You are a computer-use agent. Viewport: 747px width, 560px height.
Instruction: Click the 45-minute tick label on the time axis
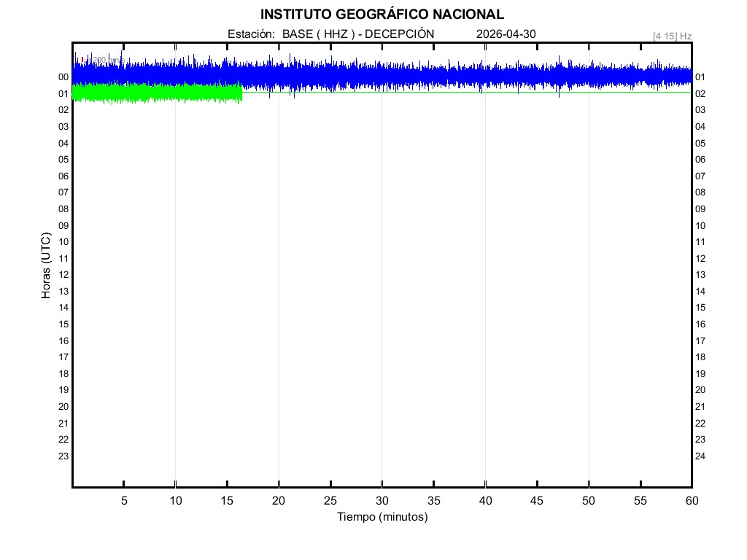[x=536, y=501]
